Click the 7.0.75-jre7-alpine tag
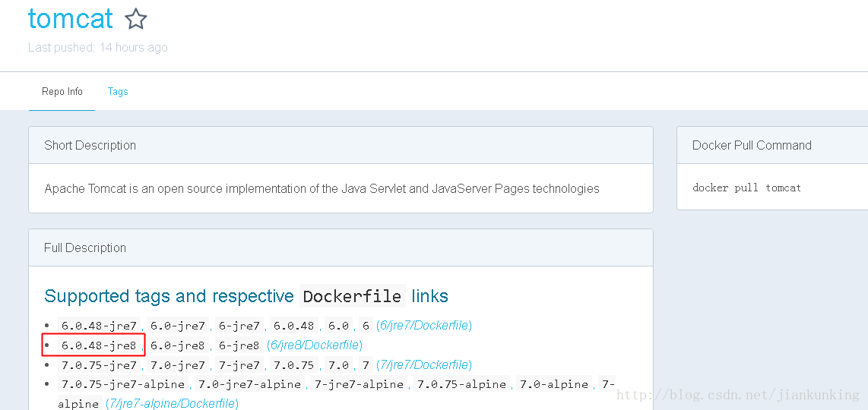 pyautogui.click(x=123, y=384)
